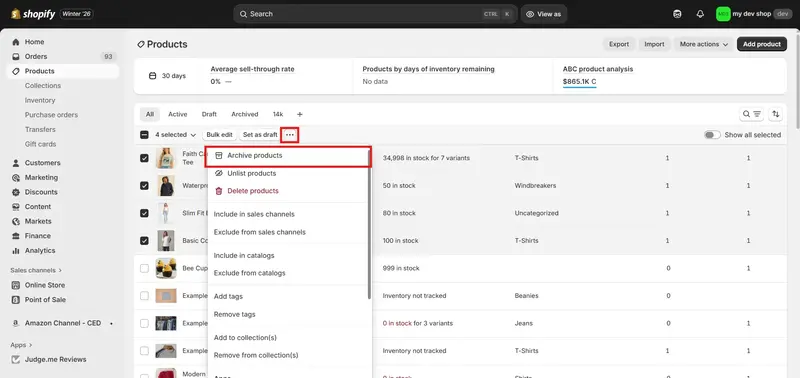Click the Amazon Channel - CED icon
This screenshot has height=378, width=800.
[x=16, y=323]
